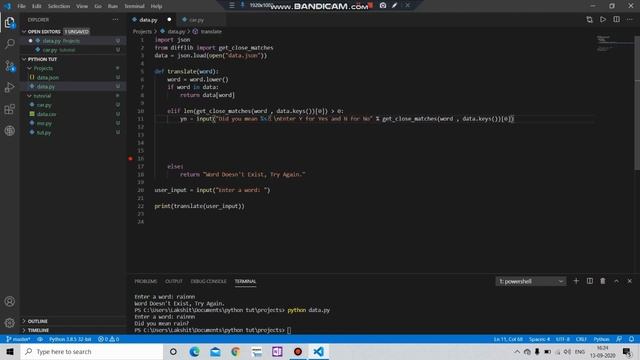Image resolution: width=640 pixels, height=360 pixels.
Task: Switch to the Problems tab
Action: coord(146,281)
